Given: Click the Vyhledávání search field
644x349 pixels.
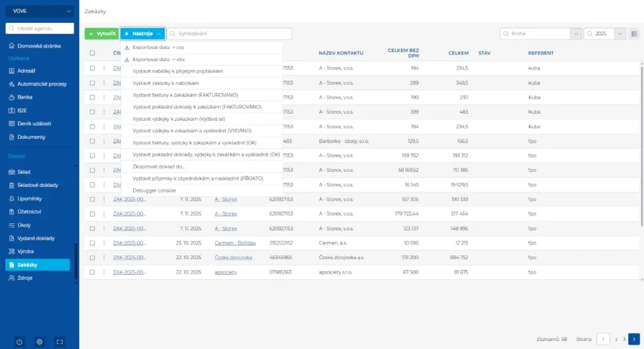Looking at the screenshot, I should [x=233, y=33].
